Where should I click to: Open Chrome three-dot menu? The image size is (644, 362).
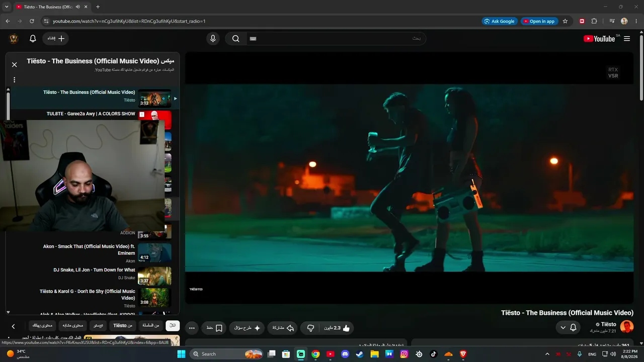tap(636, 21)
